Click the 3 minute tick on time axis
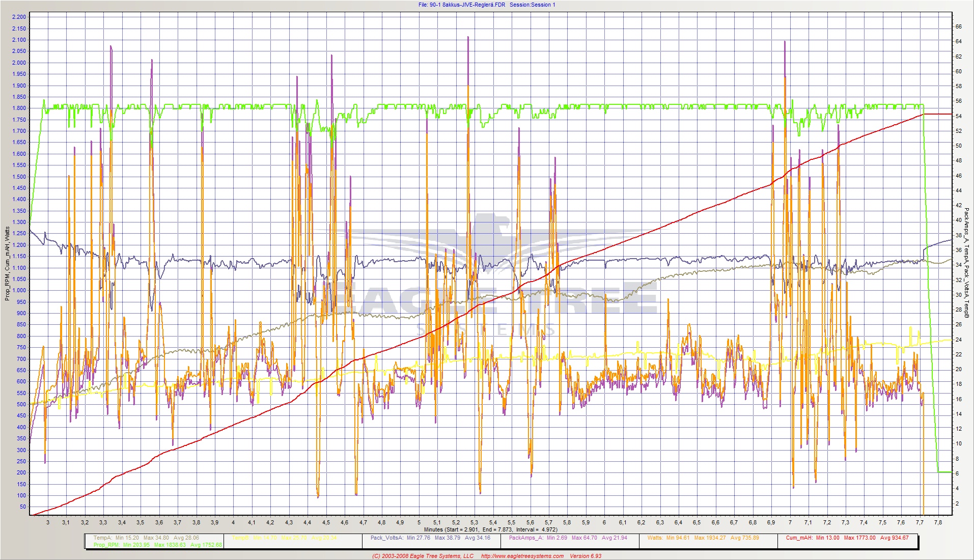The width and height of the screenshot is (974, 560). (48, 522)
